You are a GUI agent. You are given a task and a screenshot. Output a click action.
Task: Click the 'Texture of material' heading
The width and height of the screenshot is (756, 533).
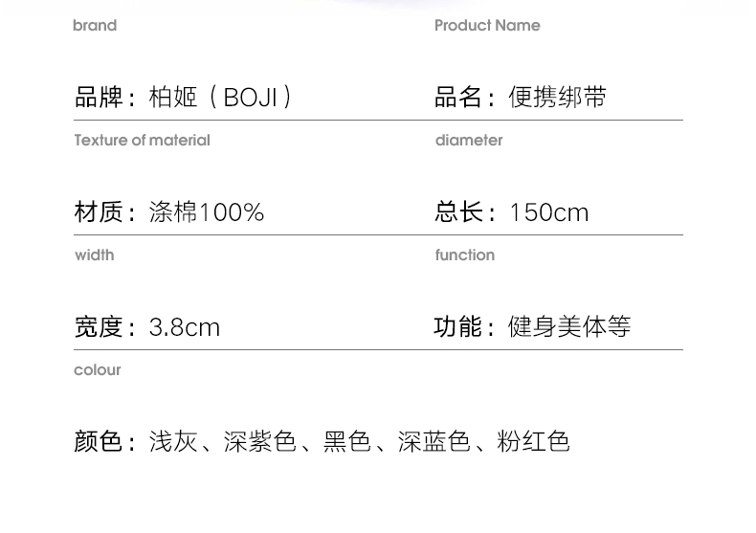click(142, 141)
